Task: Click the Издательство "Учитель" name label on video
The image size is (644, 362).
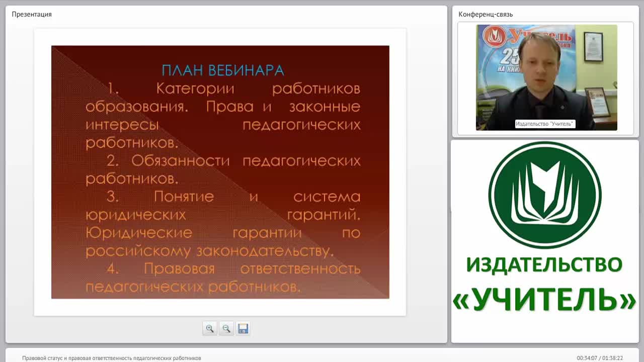Action: 545,124
